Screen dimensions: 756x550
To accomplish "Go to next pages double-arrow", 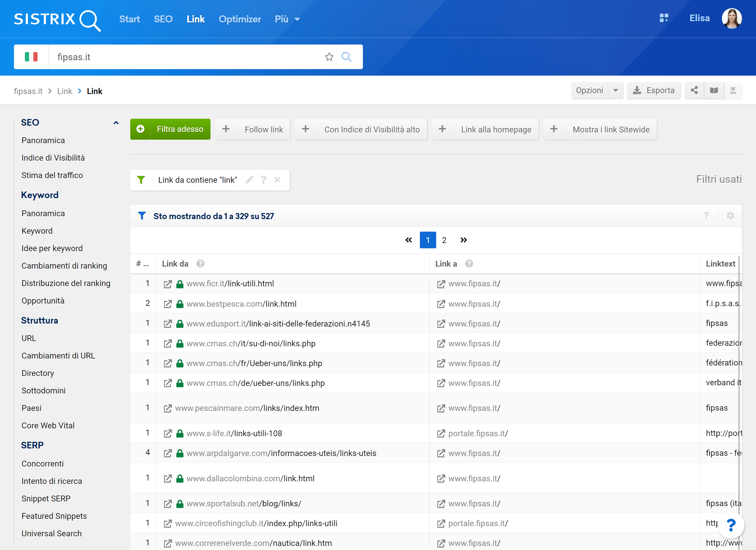I will pos(463,240).
